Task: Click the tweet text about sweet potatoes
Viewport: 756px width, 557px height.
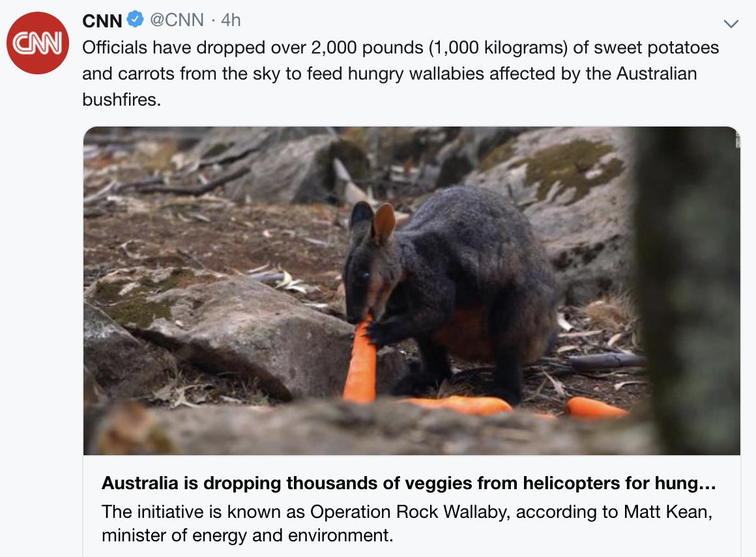Action: coord(400,73)
